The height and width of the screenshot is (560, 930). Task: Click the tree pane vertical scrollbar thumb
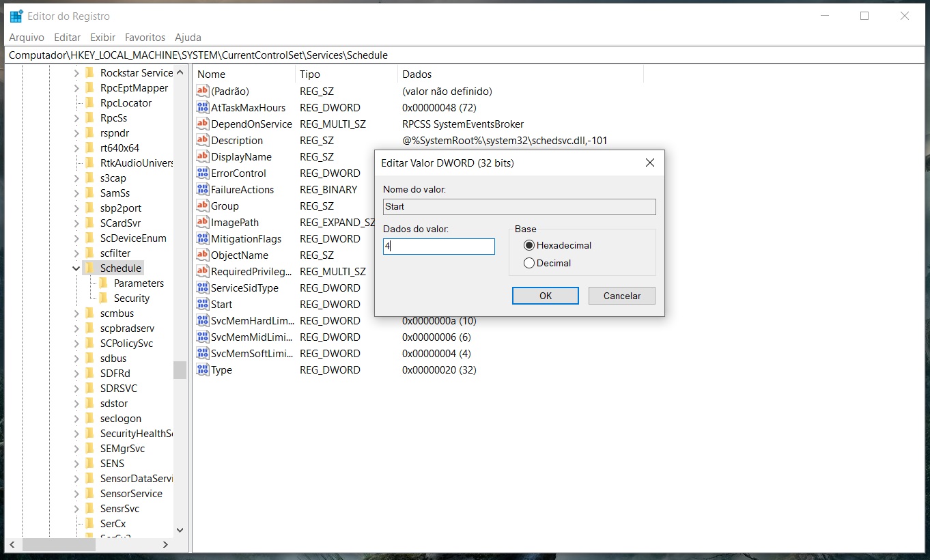pyautogui.click(x=180, y=370)
